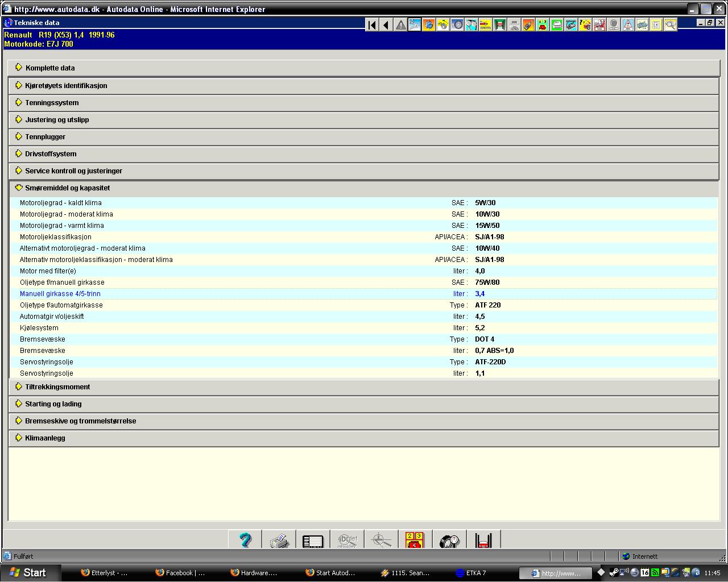Viewport: 728px width, 582px height.
Task: Click the orange key fob toolbar icon
Action: click(528, 24)
